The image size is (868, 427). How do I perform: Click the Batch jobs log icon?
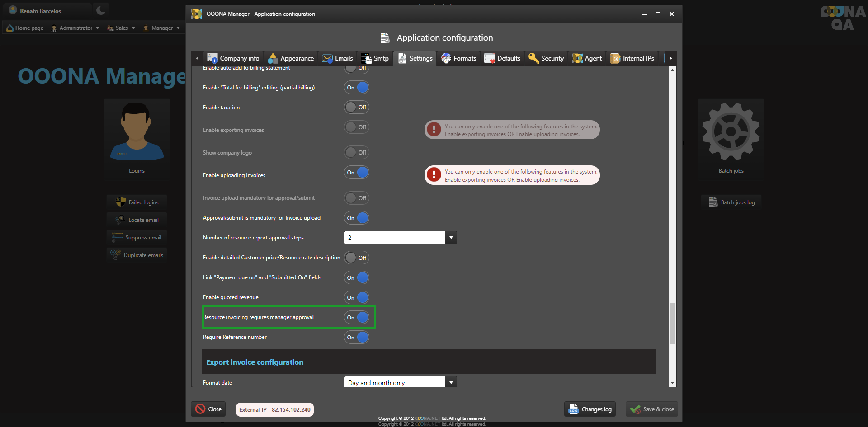tap(713, 202)
